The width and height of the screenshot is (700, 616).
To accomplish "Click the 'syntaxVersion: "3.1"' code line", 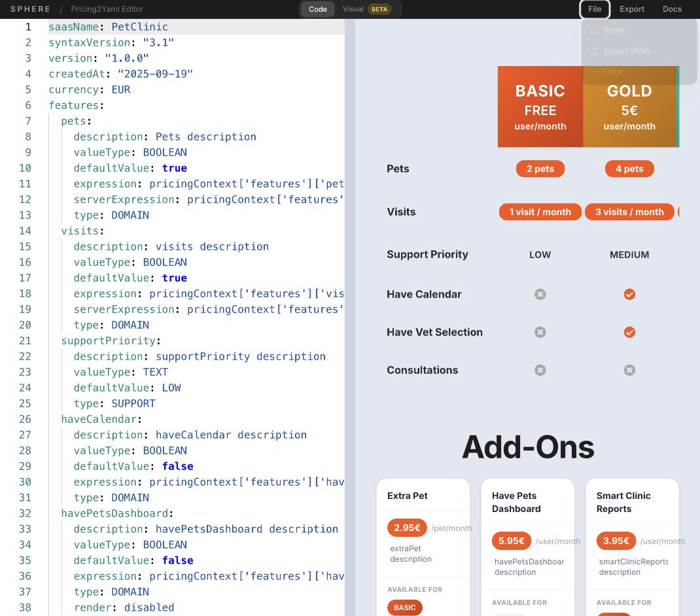I will (111, 43).
